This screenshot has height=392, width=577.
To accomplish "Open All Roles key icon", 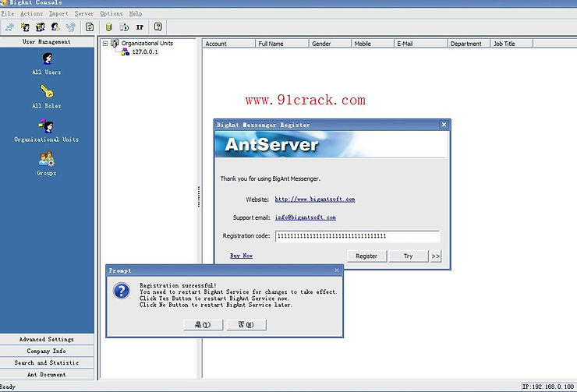I will pyautogui.click(x=47, y=91).
